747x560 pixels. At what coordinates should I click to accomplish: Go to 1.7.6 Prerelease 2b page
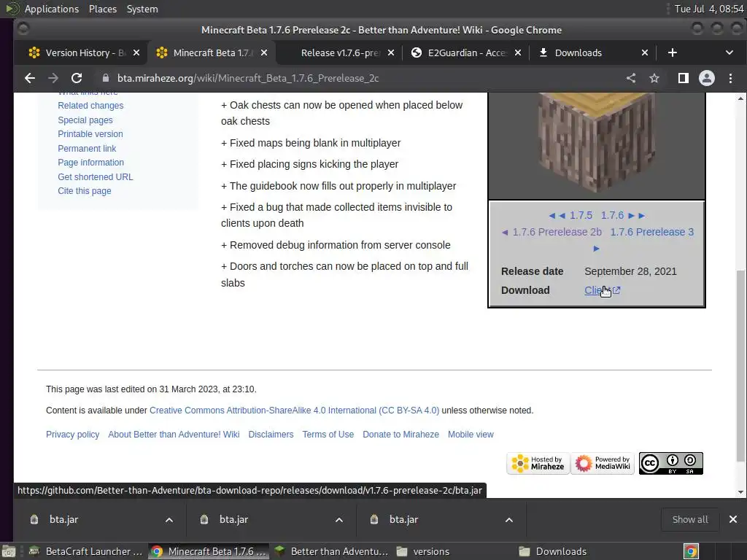tap(557, 232)
